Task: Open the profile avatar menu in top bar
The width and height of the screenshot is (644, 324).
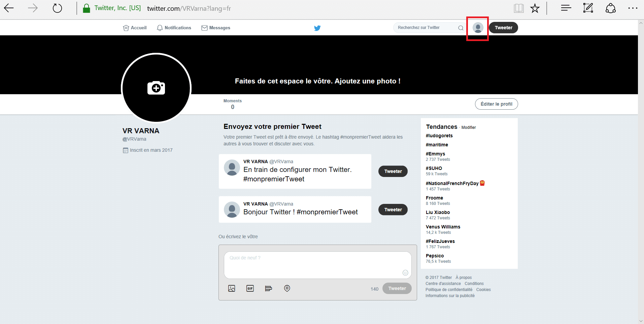Action: tap(478, 28)
